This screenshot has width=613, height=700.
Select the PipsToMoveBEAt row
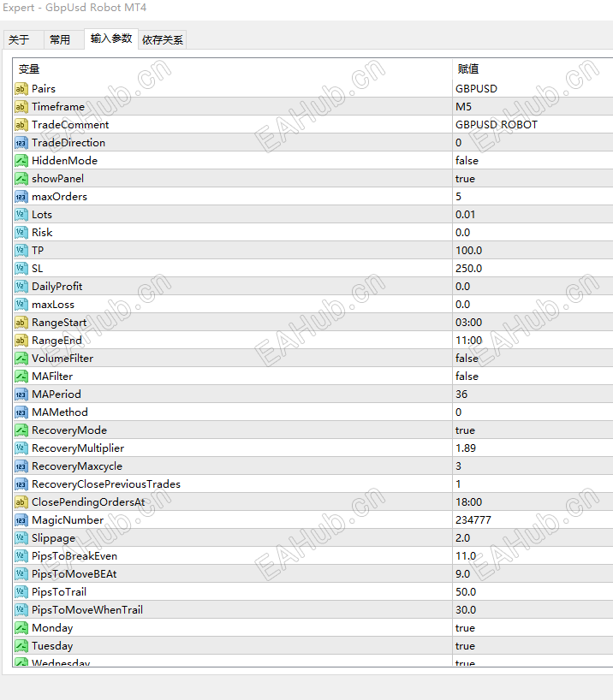[312, 574]
